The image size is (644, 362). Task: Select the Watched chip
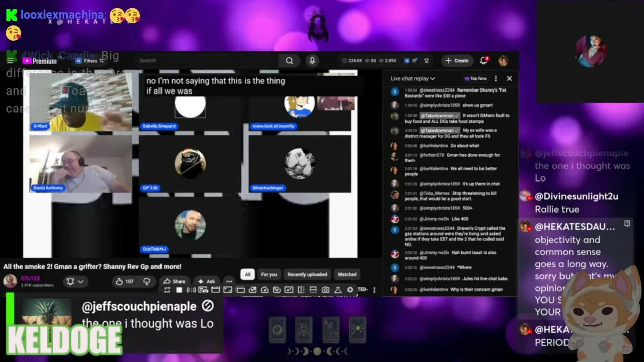click(x=347, y=274)
